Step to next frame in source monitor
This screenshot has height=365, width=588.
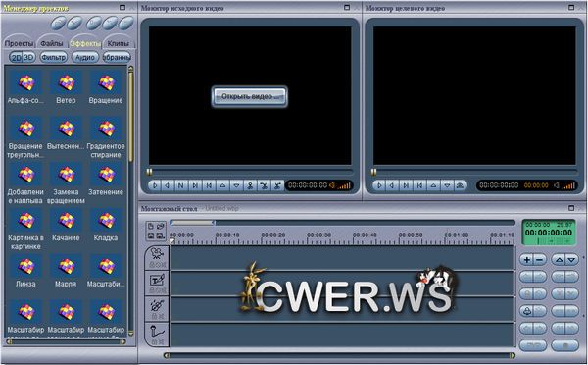click(195, 185)
